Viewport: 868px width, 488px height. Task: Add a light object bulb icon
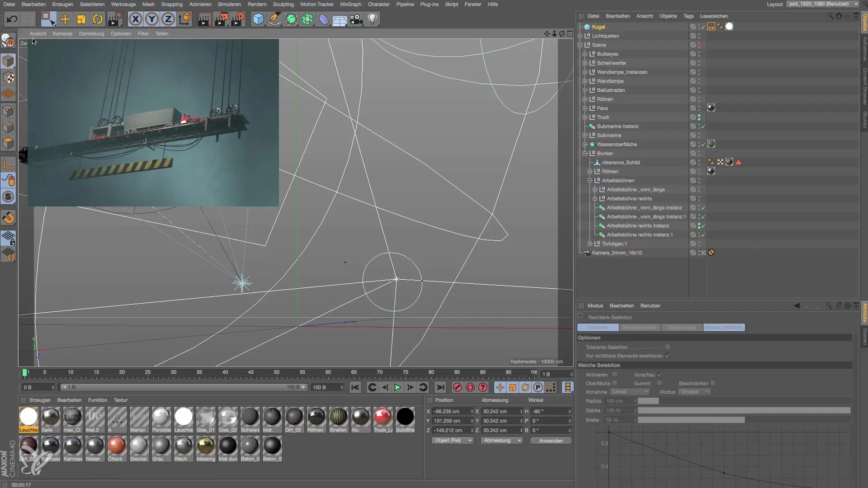(373, 19)
